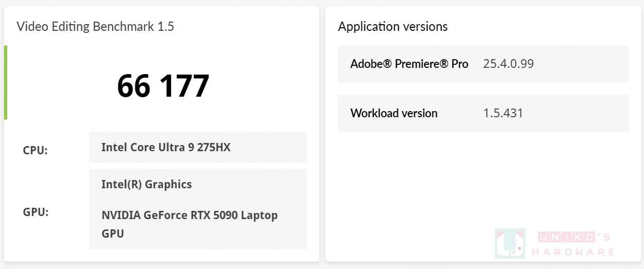
Task: Click the CPU label
Action: pos(35,151)
